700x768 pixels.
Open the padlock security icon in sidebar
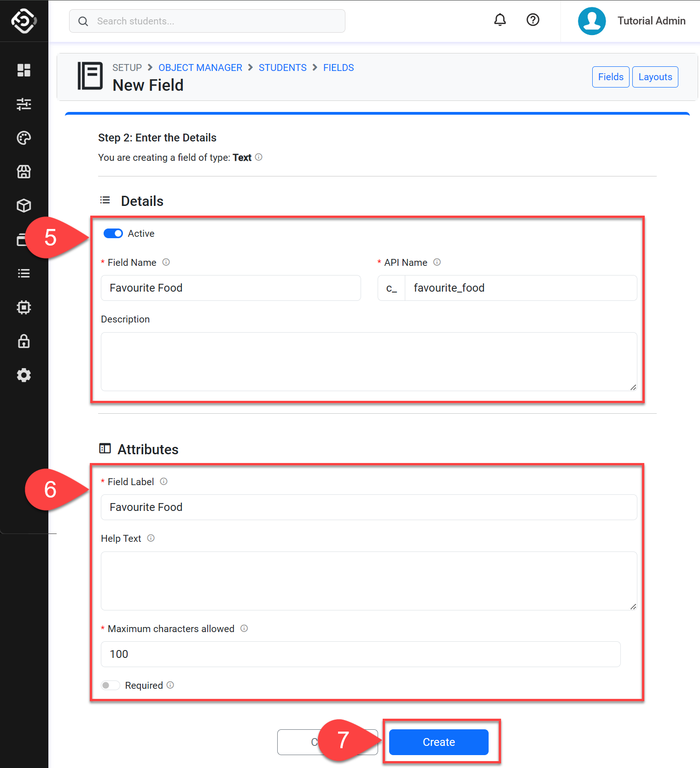[24, 341]
